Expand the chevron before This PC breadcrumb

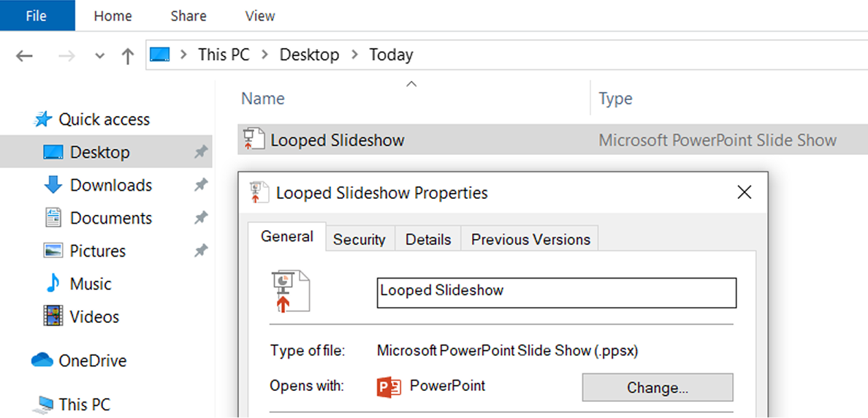pyautogui.click(x=184, y=55)
